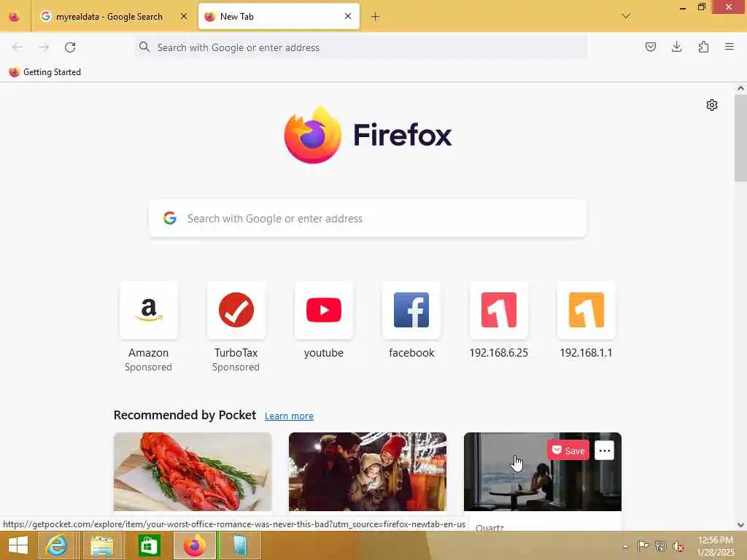Open the taskbar clock and date
Screen dimensions: 747x560
pyautogui.click(x=715, y=546)
